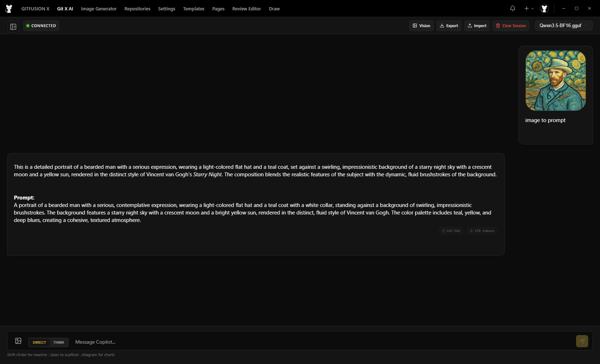Go to Image Generator
Image resolution: width=600 pixels, height=364 pixels.
99,9
